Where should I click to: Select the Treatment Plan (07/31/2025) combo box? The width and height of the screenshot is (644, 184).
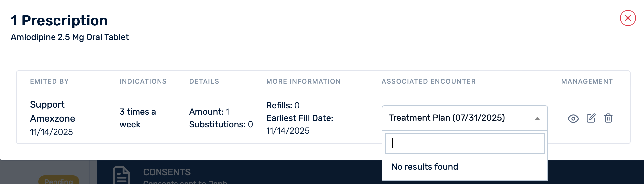point(459,118)
